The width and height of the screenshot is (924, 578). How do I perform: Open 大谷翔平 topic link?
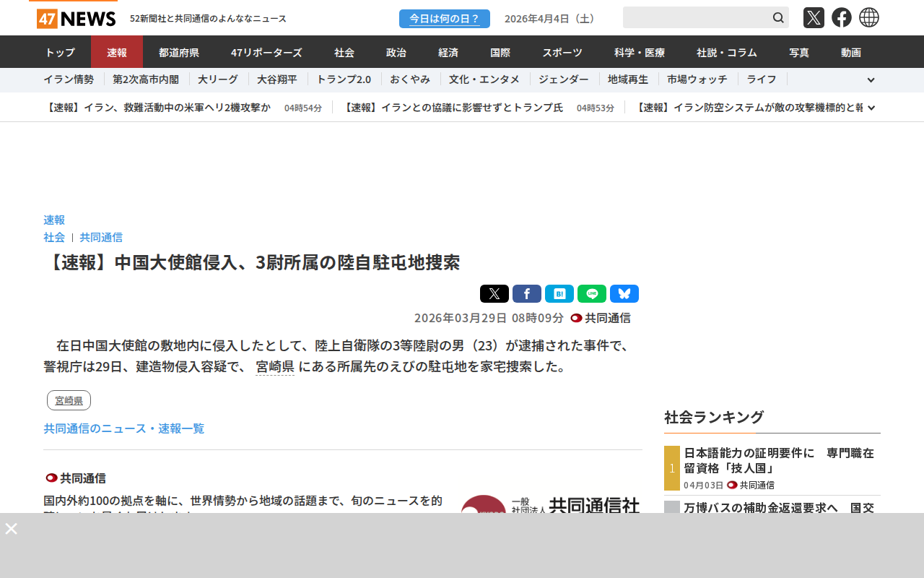(277, 79)
